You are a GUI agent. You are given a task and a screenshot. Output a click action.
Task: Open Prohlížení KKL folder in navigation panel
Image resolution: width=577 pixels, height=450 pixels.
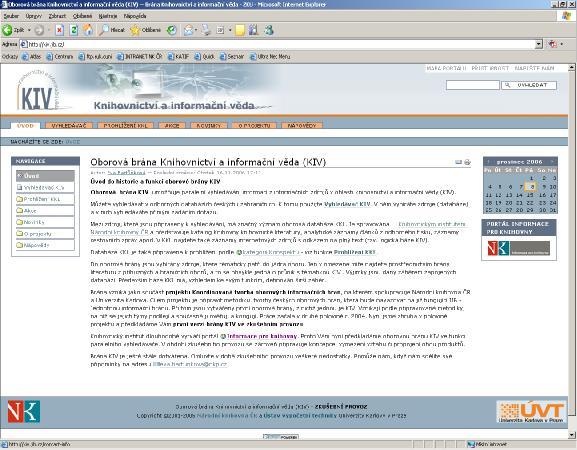click(x=45, y=199)
